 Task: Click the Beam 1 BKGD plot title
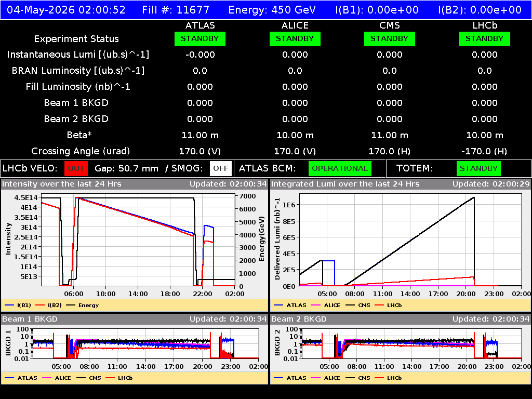pos(30,319)
